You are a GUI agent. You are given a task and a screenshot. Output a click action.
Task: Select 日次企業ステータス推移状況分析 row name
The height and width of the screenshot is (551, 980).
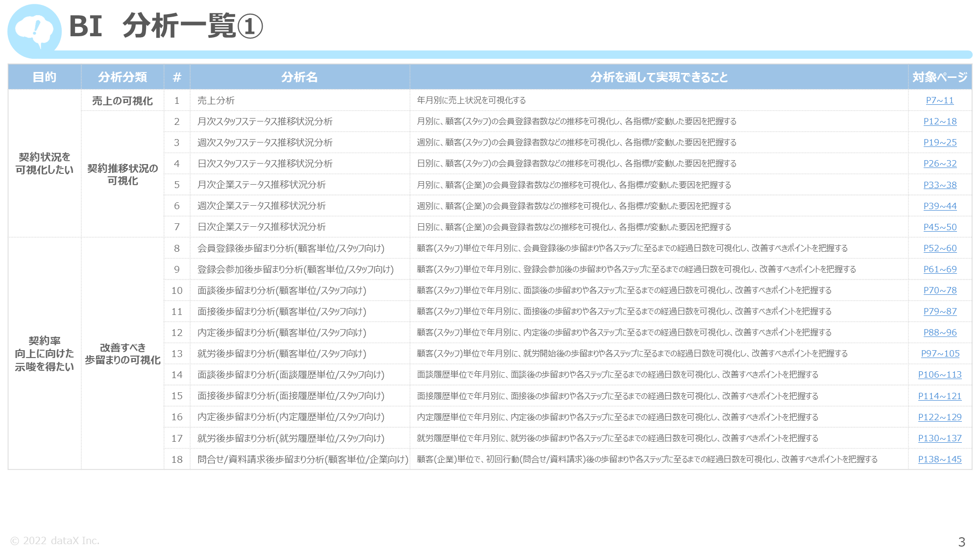coord(262,227)
